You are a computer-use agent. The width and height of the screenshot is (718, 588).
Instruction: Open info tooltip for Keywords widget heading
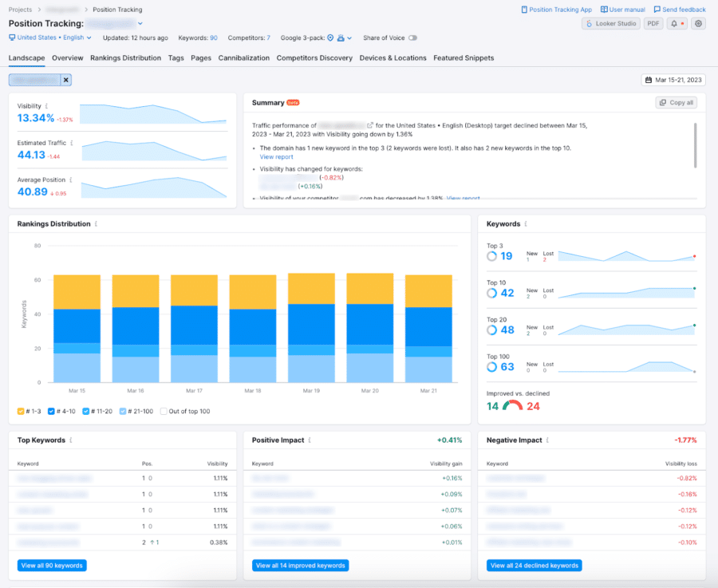[x=526, y=224]
